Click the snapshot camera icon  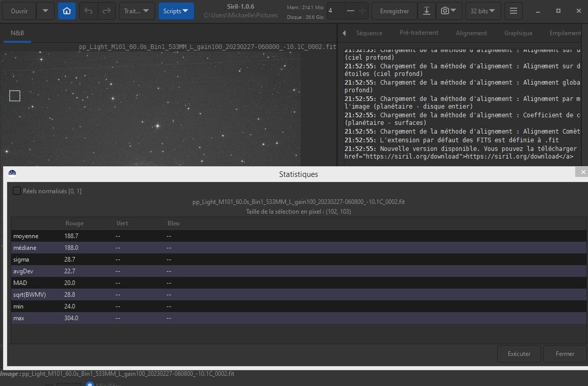pos(449,11)
